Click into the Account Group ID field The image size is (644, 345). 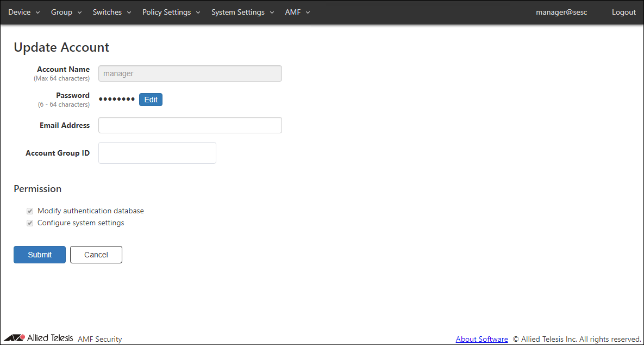pyautogui.click(x=157, y=153)
